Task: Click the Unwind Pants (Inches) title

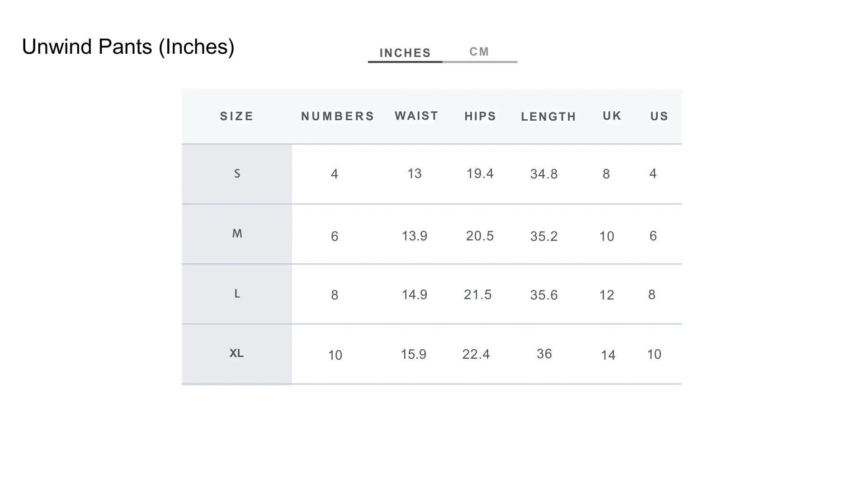Action: (x=128, y=47)
